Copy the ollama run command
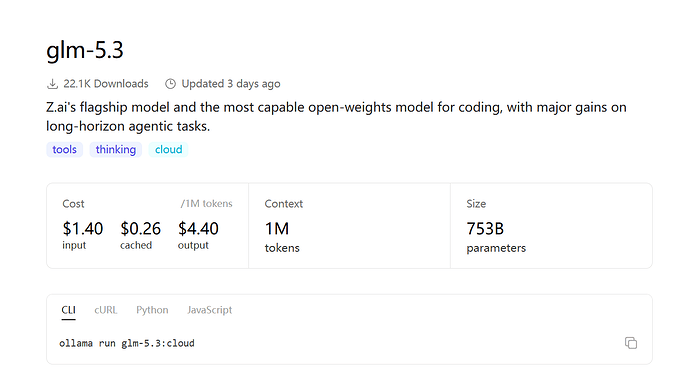 631,343
